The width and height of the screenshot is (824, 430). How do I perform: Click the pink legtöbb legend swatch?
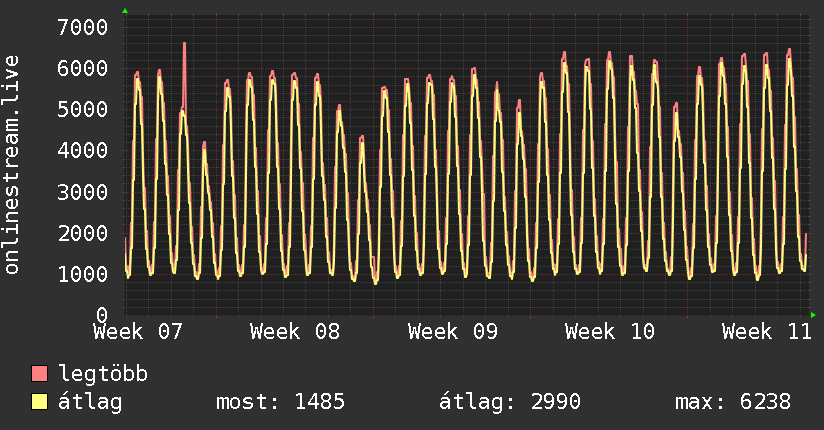(39, 373)
